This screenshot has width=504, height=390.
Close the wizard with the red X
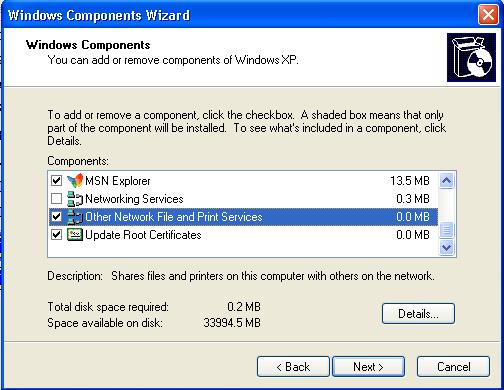pos(488,15)
